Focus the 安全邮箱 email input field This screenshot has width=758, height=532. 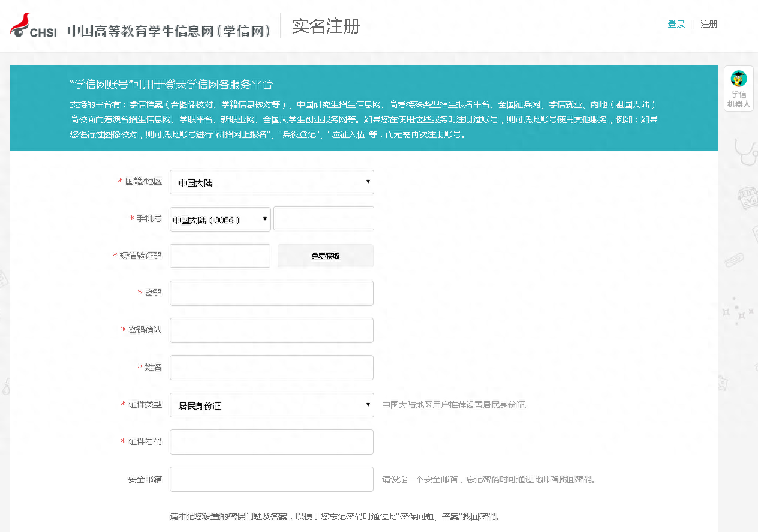click(272, 479)
